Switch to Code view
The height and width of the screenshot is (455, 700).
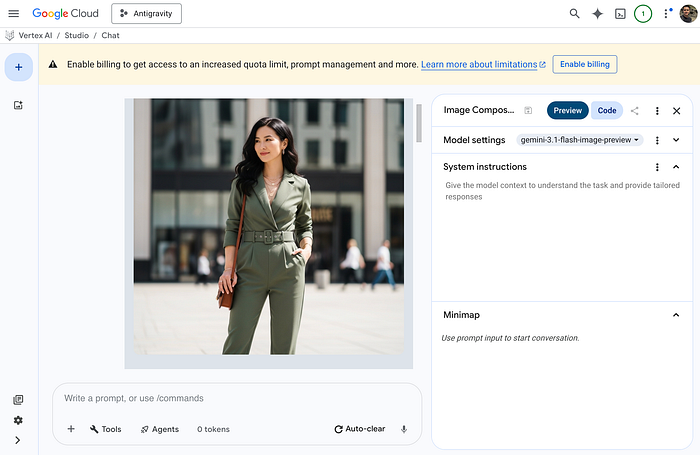607,111
